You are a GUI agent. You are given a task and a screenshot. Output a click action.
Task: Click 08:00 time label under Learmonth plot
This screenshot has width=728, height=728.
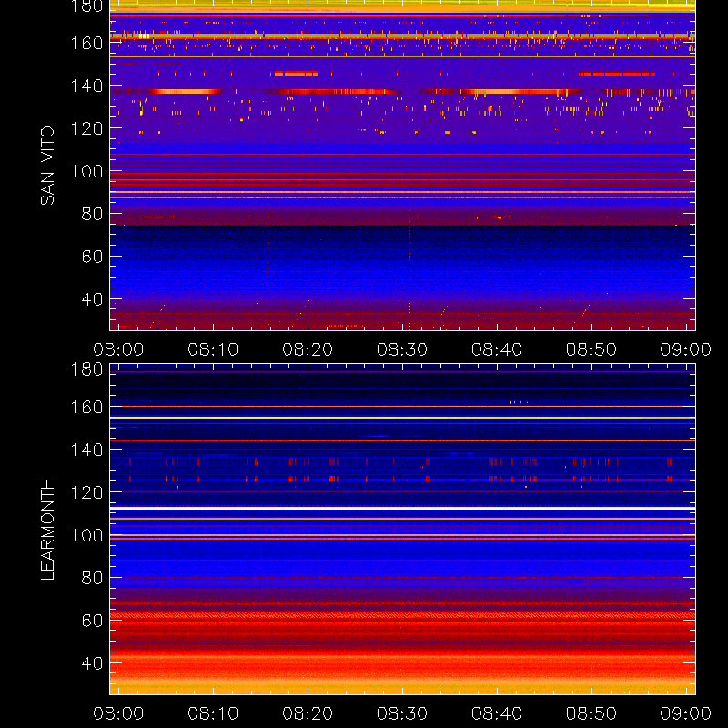pyautogui.click(x=118, y=713)
